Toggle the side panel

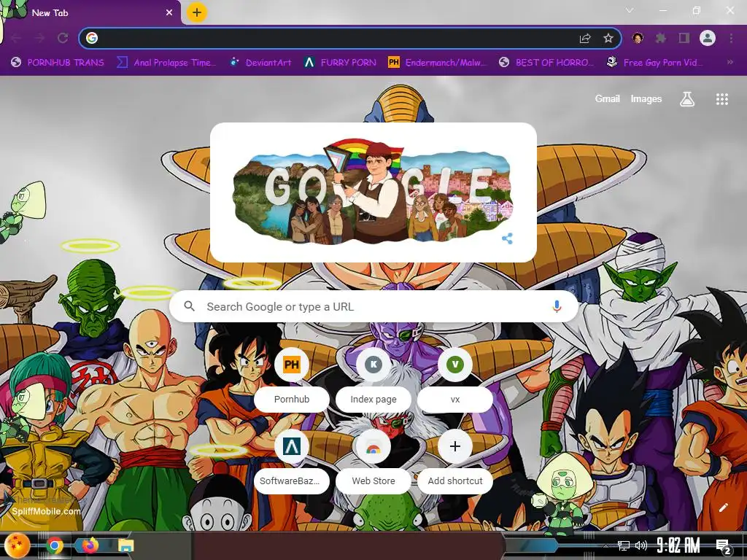click(684, 38)
